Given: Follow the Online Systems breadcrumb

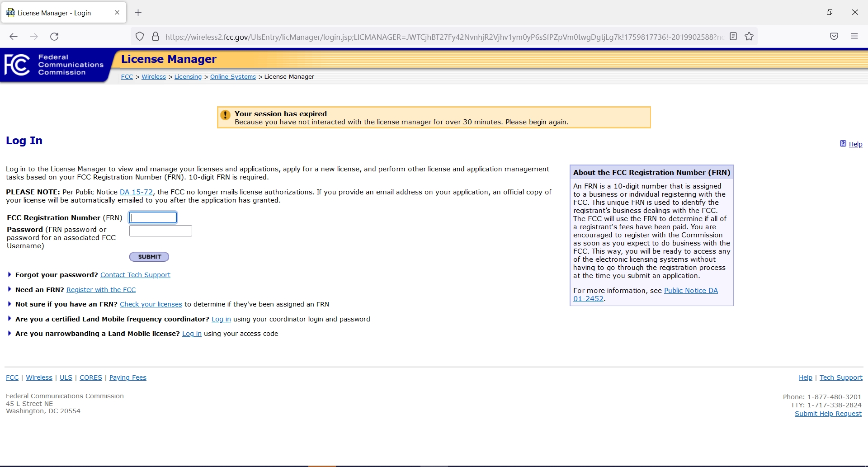Looking at the screenshot, I should (x=233, y=76).
